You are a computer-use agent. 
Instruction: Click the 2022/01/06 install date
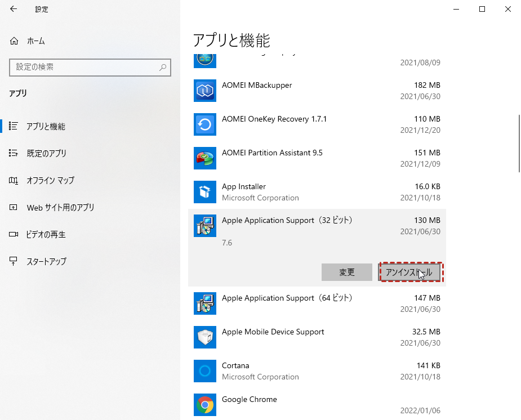click(420, 410)
